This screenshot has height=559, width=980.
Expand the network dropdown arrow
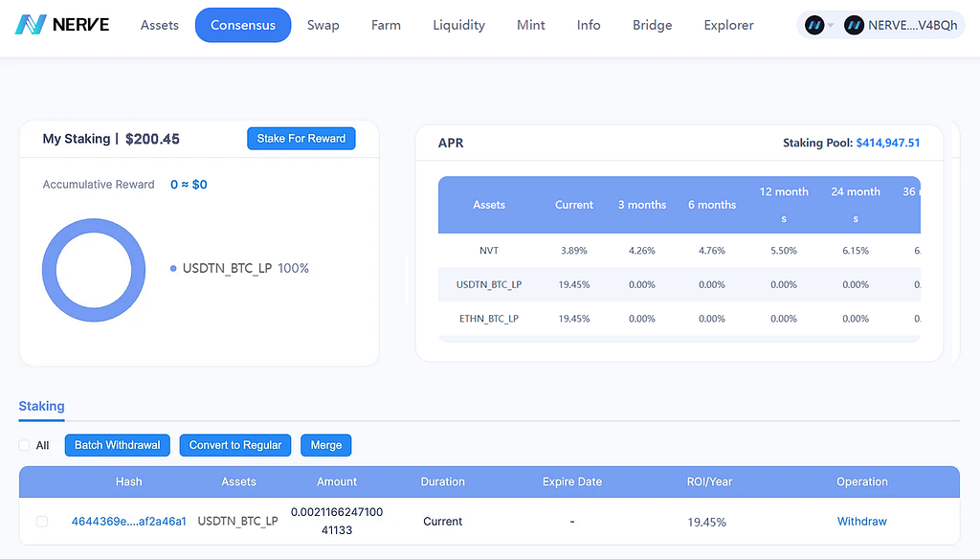point(831,26)
